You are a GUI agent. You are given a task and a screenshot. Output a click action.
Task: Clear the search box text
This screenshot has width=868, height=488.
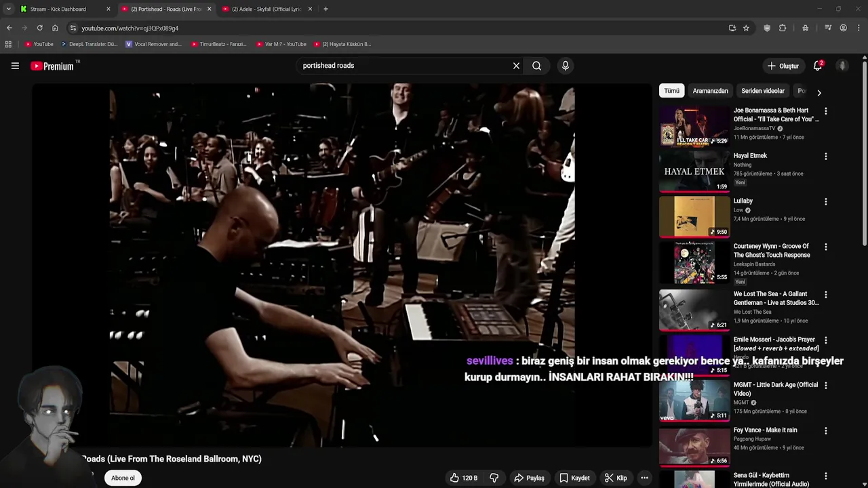(x=516, y=66)
